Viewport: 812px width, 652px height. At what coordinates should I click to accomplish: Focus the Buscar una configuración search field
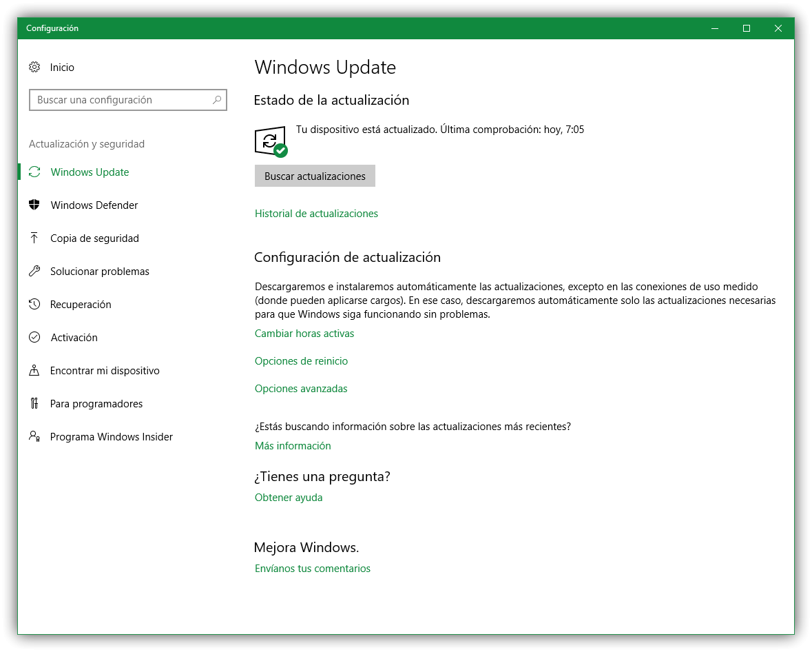click(128, 100)
